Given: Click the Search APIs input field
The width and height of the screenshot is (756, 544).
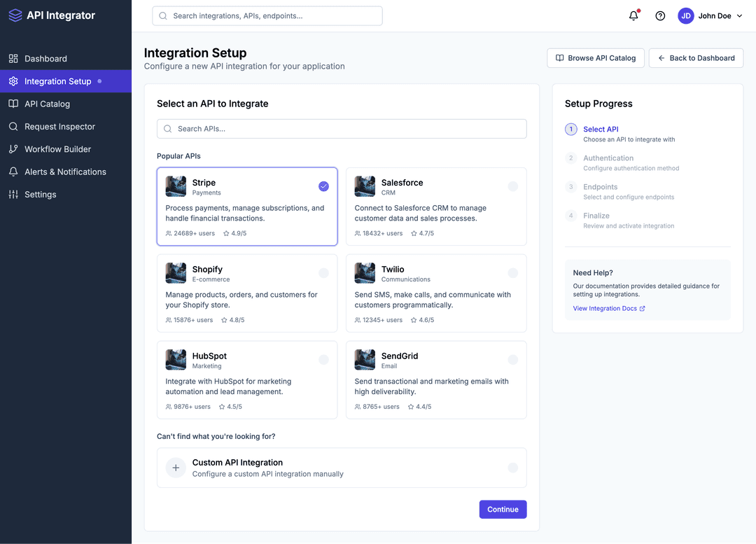Looking at the screenshot, I should 342,129.
